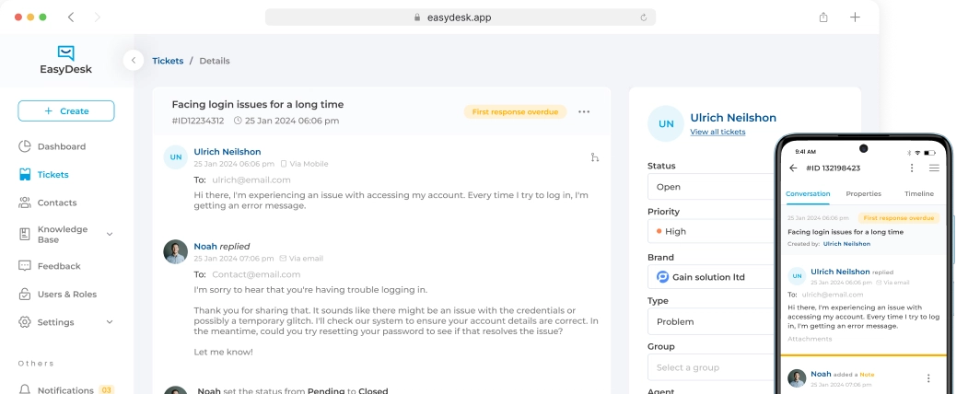
Task: Click the Create button
Action: [x=66, y=111]
